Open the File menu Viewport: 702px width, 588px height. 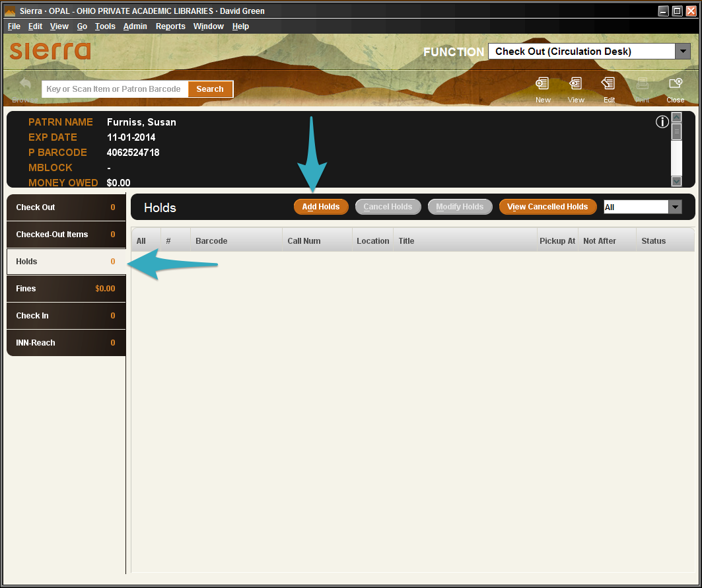[x=14, y=26]
